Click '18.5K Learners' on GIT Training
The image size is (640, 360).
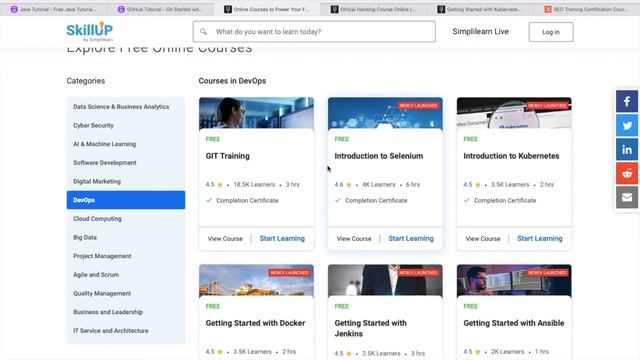pos(254,184)
